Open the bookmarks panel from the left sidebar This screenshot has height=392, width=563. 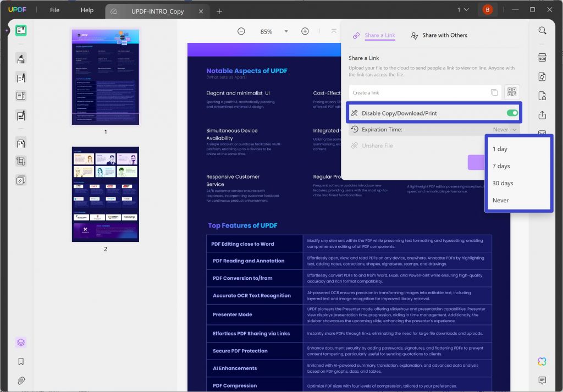tap(20, 361)
